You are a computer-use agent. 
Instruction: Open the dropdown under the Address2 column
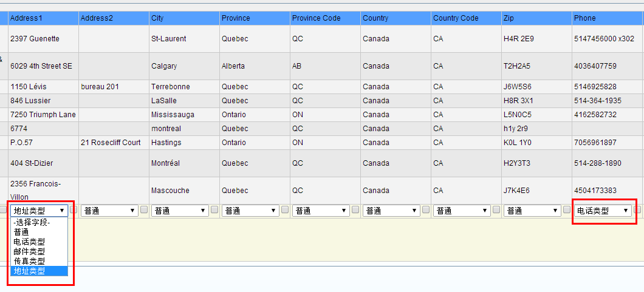(x=109, y=211)
